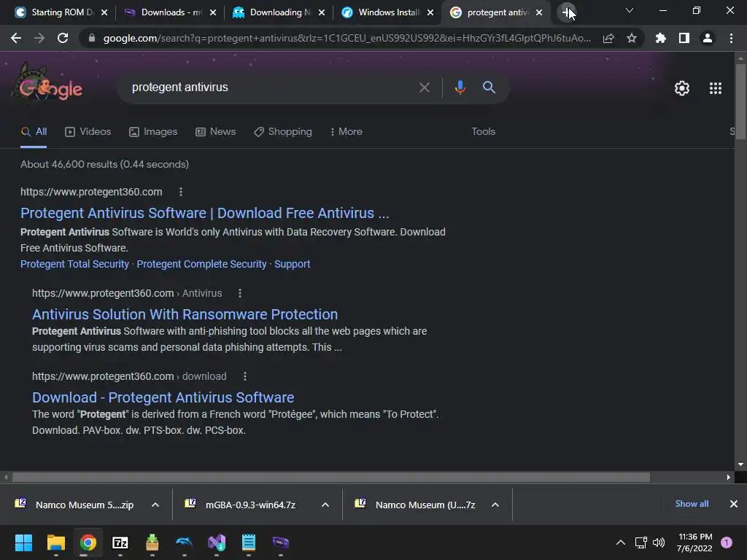Viewport: 747px width, 560px height.
Task: Reload the current page
Action: 63,38
